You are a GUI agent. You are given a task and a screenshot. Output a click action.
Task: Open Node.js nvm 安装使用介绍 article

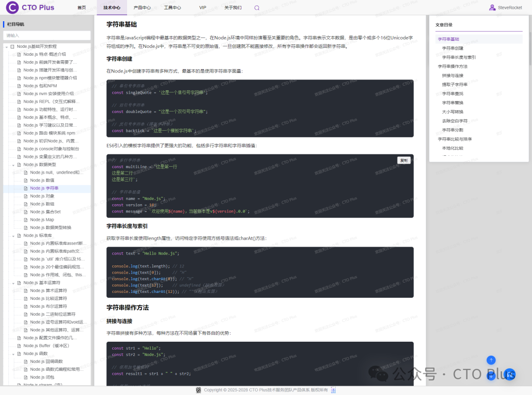(x=48, y=94)
